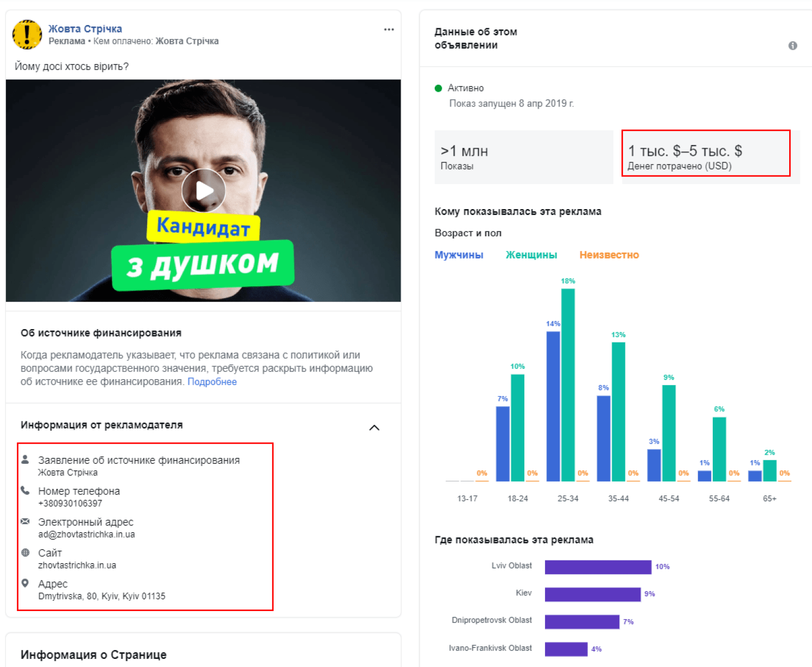The width and height of the screenshot is (812, 667).
Task: Click the person icon beside funding disclaimer
Action: click(x=25, y=460)
